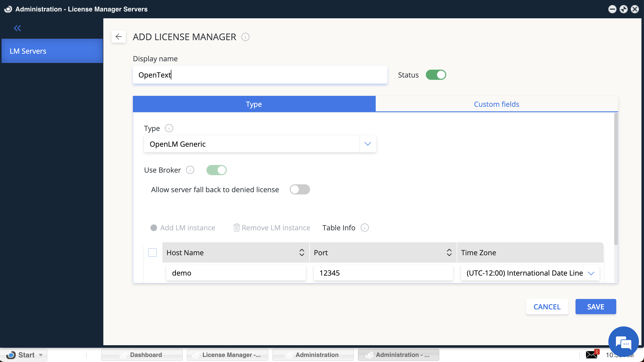The image size is (644, 362).
Task: Sort table by Host Name column
Action: click(302, 252)
